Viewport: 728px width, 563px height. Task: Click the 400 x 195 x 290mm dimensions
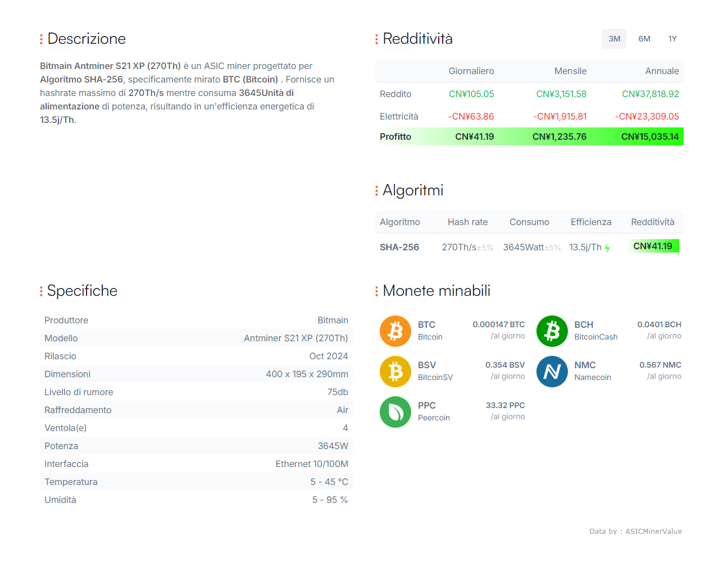[x=307, y=374]
